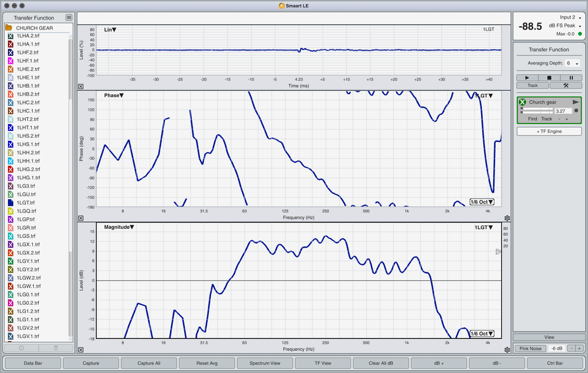Screen dimensions: 588x373
Task: Click the Smaart LE title logo icon
Action: pos(281,6)
